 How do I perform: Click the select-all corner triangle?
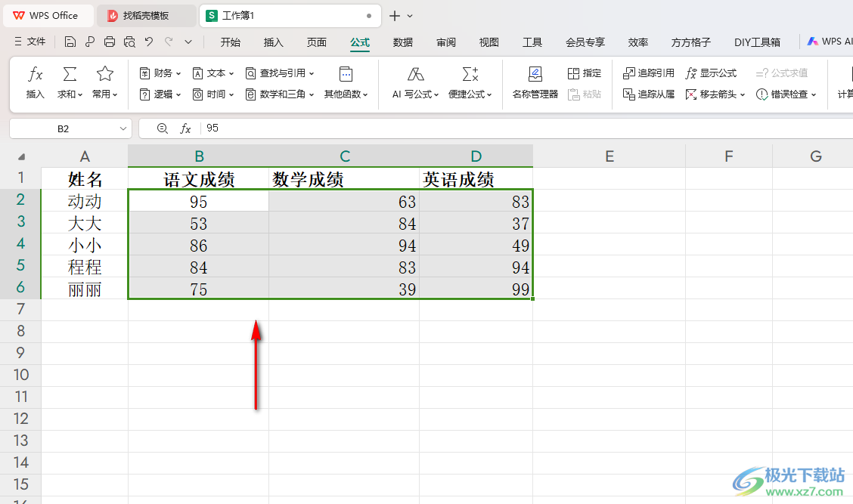21,157
